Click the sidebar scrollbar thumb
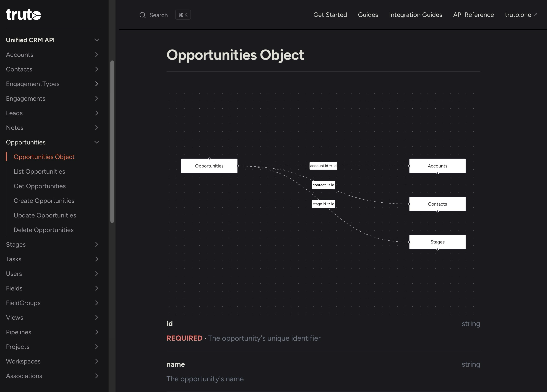Viewport: 547px width, 392px height. tap(112, 142)
